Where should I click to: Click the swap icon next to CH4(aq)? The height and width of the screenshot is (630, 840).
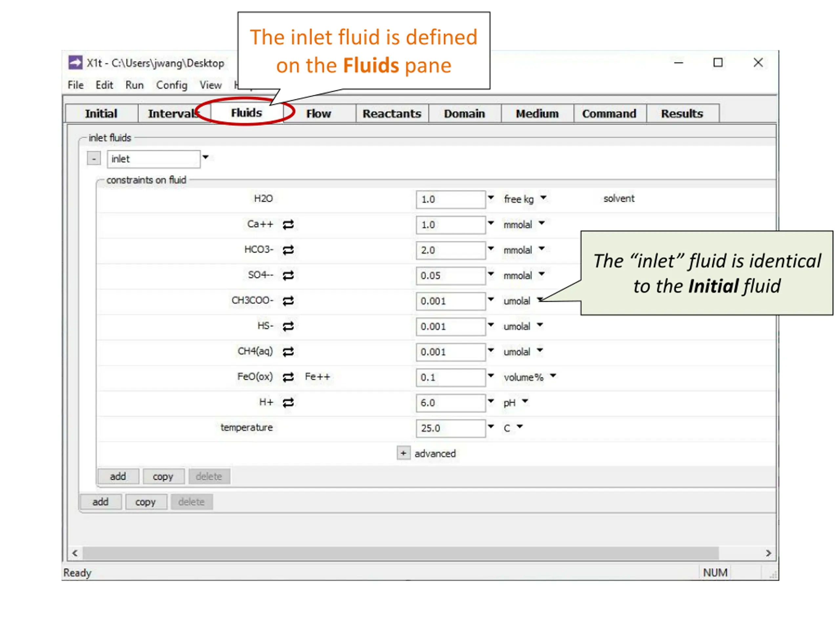(x=288, y=352)
